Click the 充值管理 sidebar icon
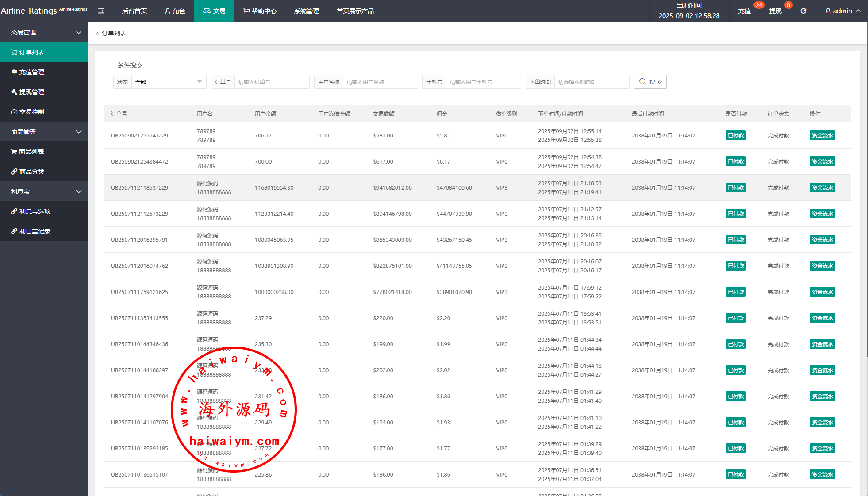868x496 pixels. [14, 72]
